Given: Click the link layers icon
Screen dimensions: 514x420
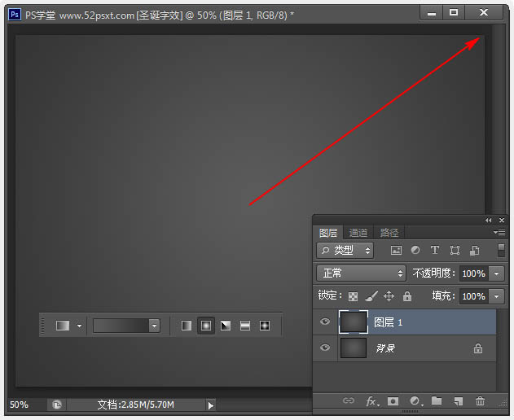Looking at the screenshot, I should click(349, 400).
